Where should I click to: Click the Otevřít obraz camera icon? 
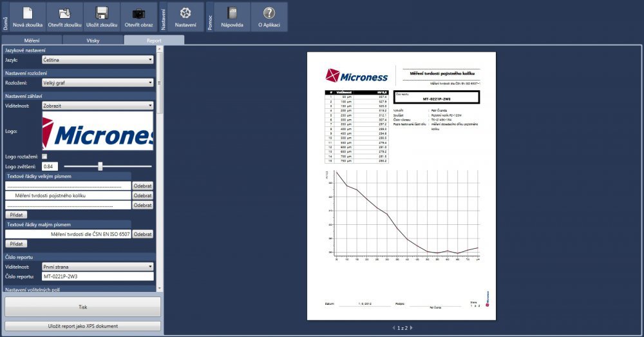coord(138,13)
